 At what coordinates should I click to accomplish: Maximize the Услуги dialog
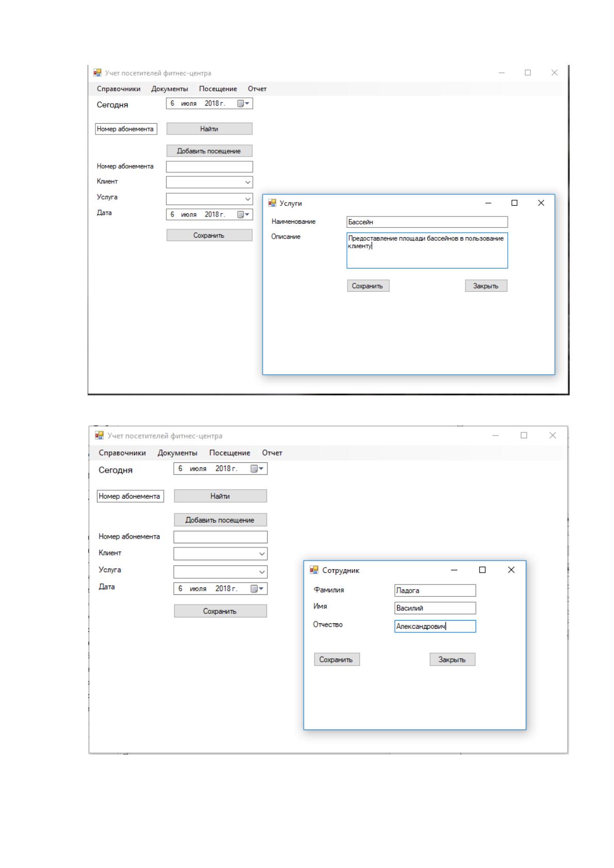[514, 203]
